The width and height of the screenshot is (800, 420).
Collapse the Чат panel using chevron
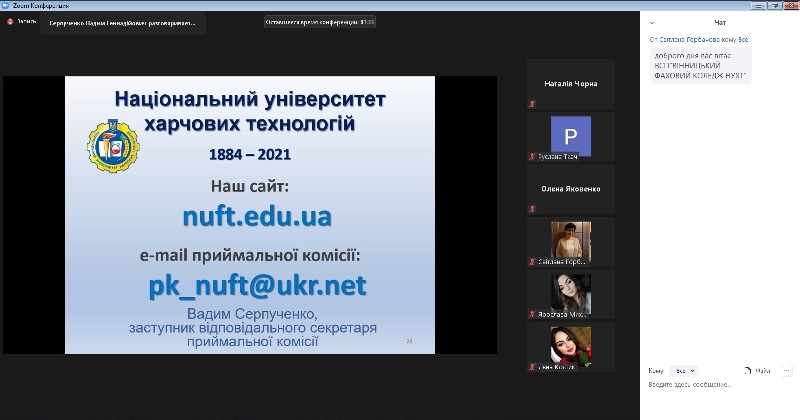[652, 21]
